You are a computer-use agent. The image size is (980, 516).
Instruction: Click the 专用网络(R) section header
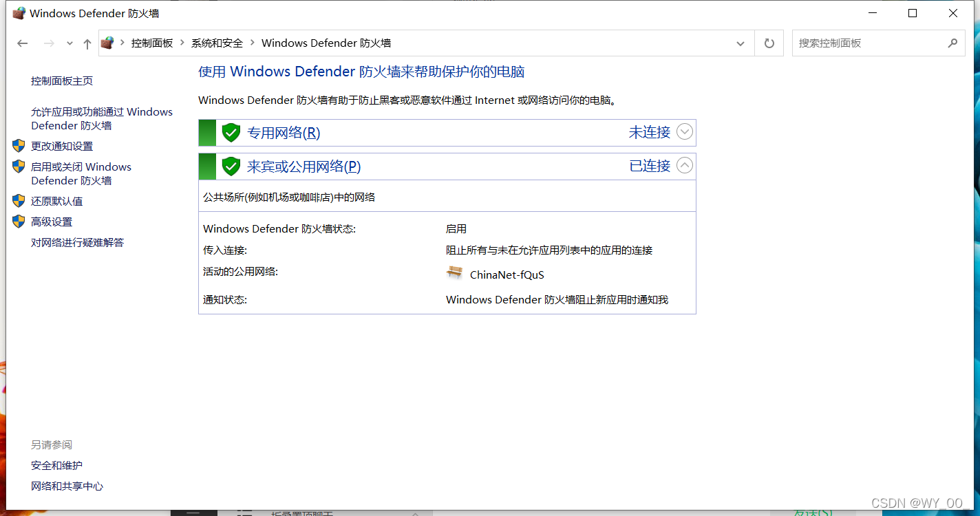pyautogui.click(x=447, y=133)
